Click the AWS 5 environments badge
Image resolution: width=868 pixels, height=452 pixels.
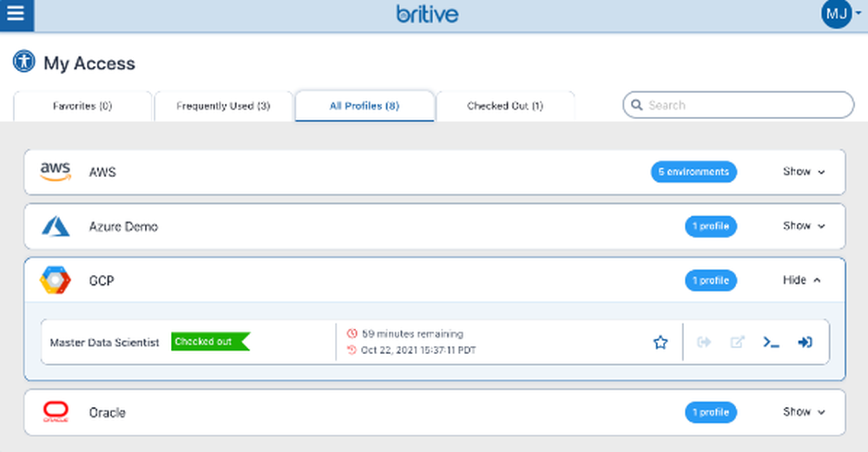(694, 172)
